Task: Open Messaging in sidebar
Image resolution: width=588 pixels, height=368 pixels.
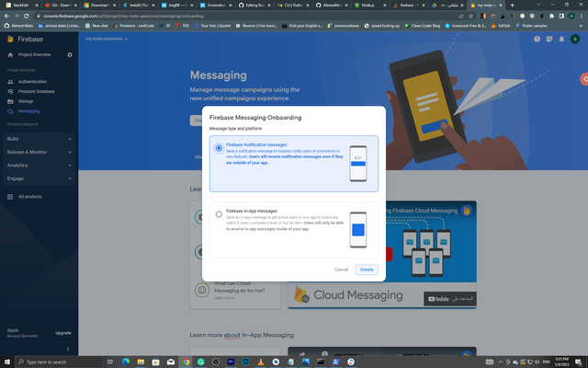Action: click(x=28, y=111)
